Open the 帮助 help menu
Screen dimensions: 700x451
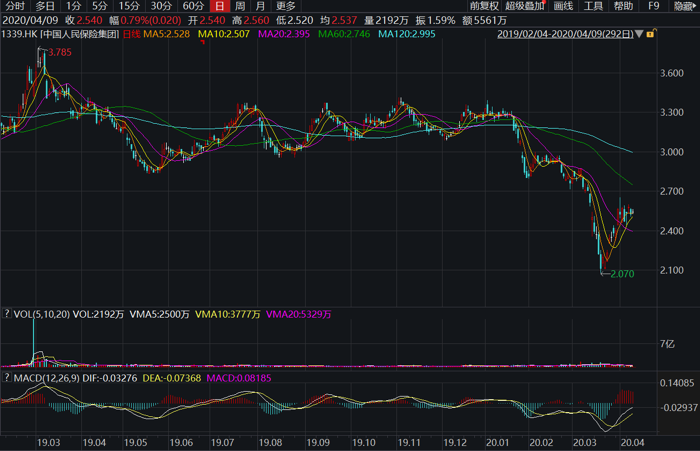tap(624, 6)
